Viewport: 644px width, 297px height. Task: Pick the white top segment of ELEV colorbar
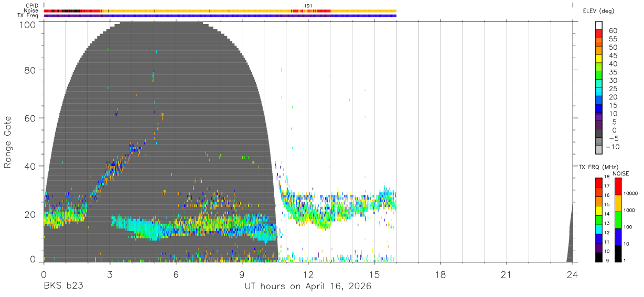(599, 26)
